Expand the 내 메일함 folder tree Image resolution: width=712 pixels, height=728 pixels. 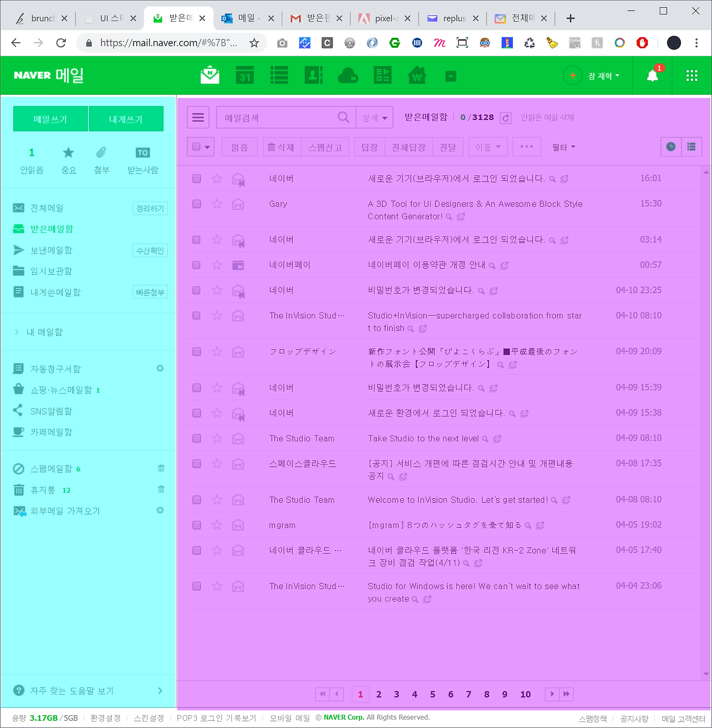tap(39, 332)
